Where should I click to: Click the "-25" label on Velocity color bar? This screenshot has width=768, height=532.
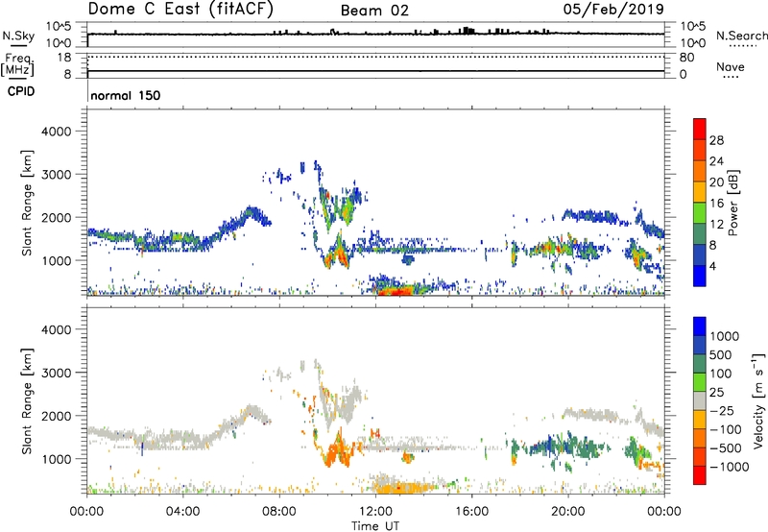pos(720,411)
